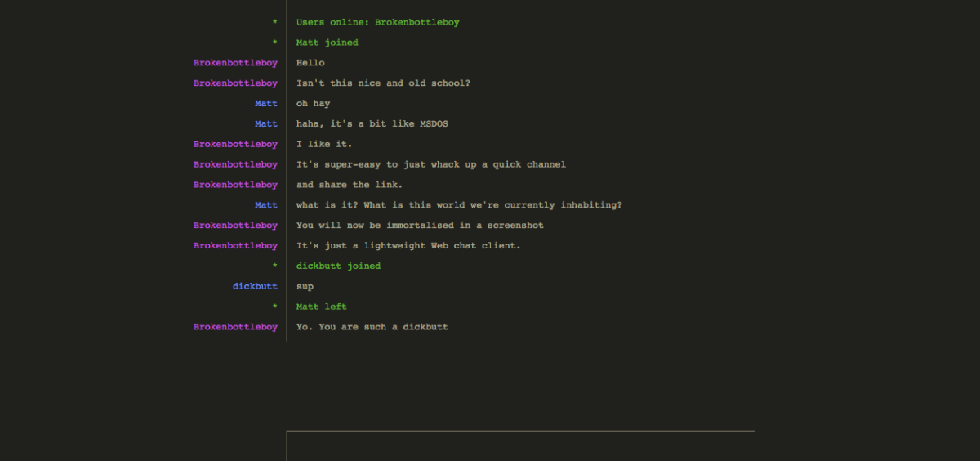Click the Matt nickname beside the MSDOS message

coord(266,124)
